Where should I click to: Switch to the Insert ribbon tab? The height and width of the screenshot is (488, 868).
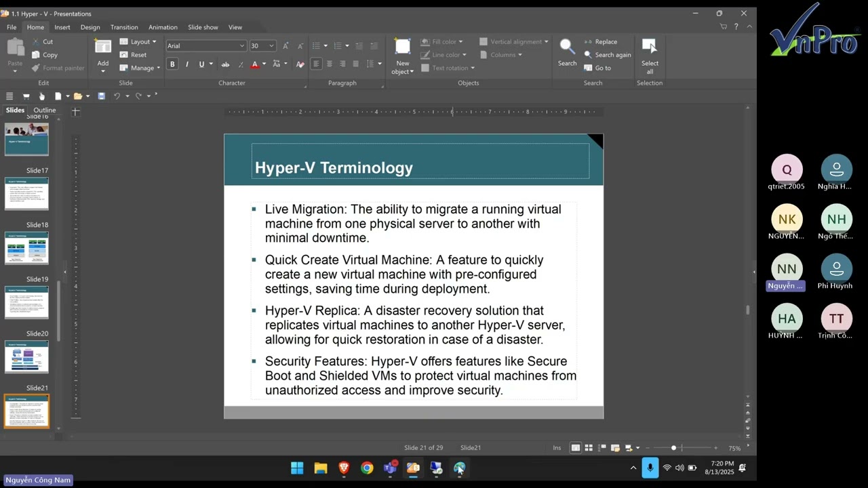62,27
